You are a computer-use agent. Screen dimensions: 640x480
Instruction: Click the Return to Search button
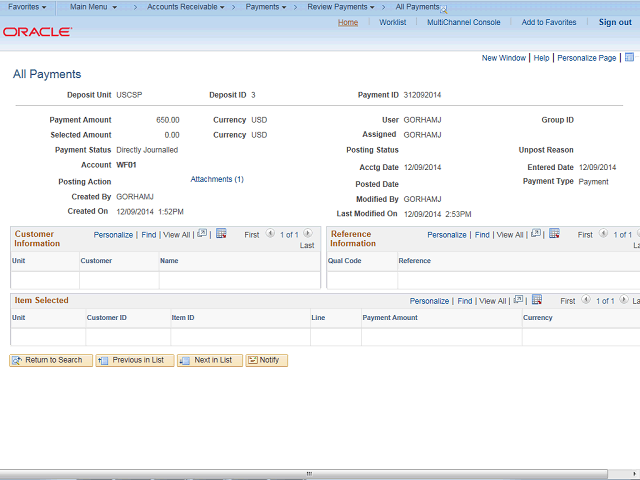coord(51,360)
